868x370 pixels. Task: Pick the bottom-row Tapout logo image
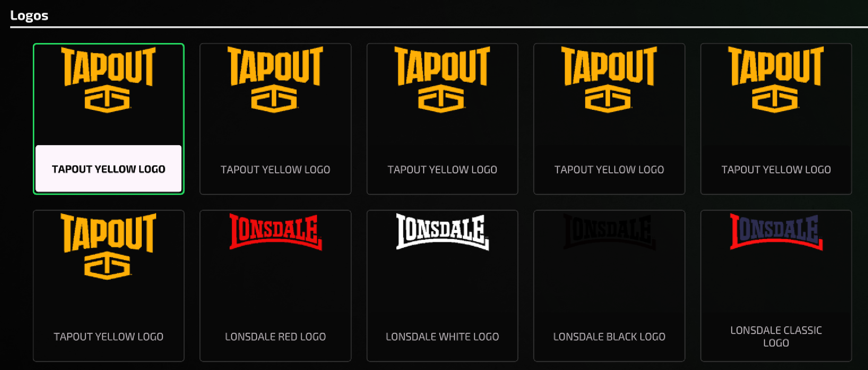(108, 246)
